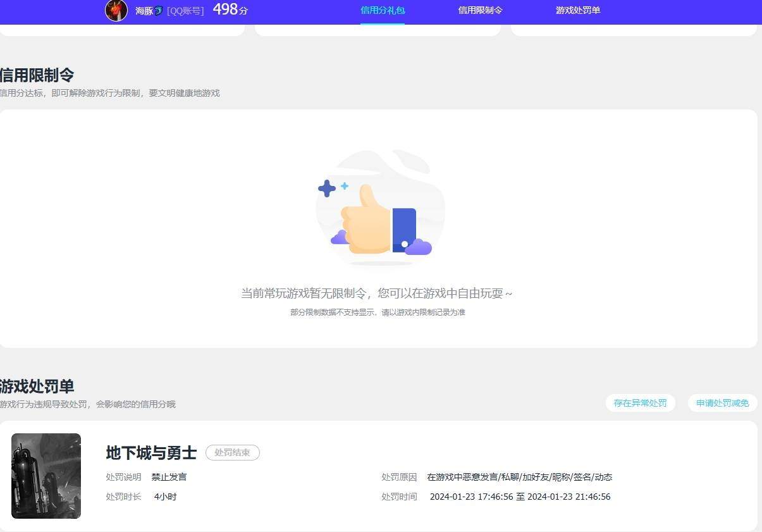Click the [QQ账号] label
762x532 pixels.
pyautogui.click(x=185, y=11)
